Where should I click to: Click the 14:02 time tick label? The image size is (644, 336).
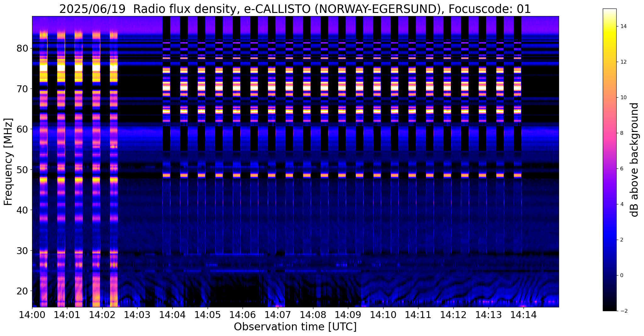click(102, 315)
